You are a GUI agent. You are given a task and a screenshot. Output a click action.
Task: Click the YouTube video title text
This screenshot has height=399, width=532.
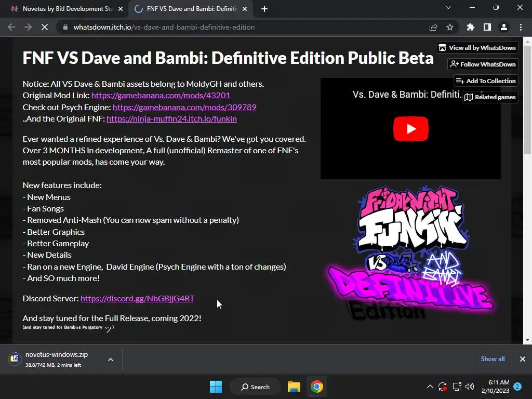coord(407,95)
